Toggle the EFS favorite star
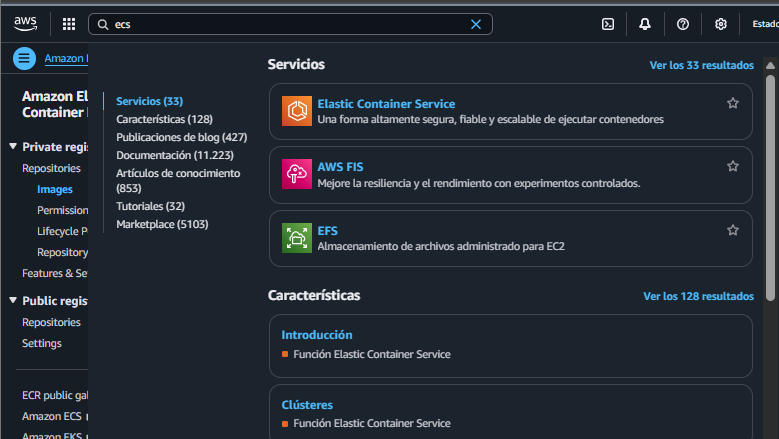 (733, 230)
